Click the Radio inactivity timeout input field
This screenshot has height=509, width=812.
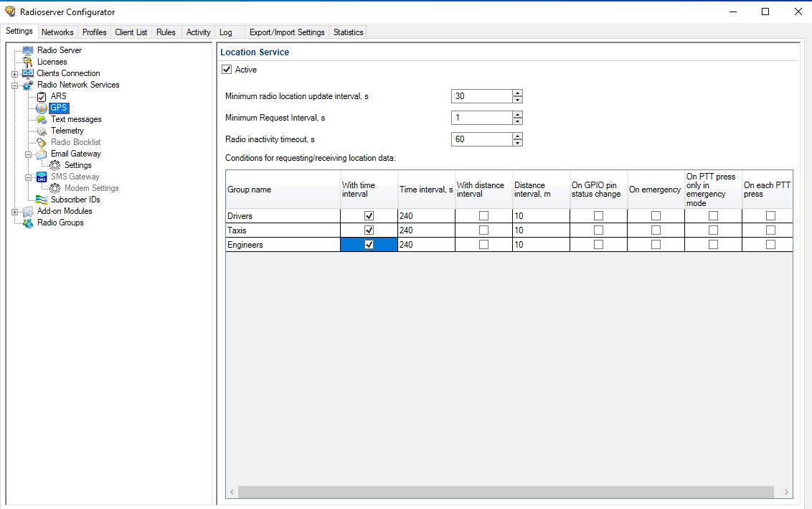482,139
